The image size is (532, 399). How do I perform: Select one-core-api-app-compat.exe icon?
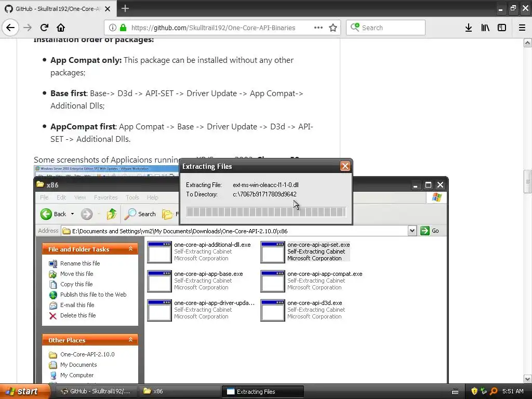(x=273, y=281)
